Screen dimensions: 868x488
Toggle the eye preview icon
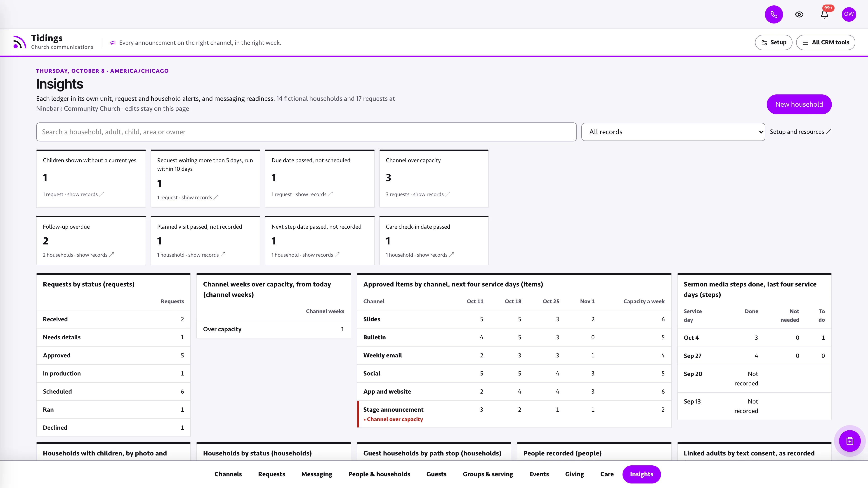point(799,14)
